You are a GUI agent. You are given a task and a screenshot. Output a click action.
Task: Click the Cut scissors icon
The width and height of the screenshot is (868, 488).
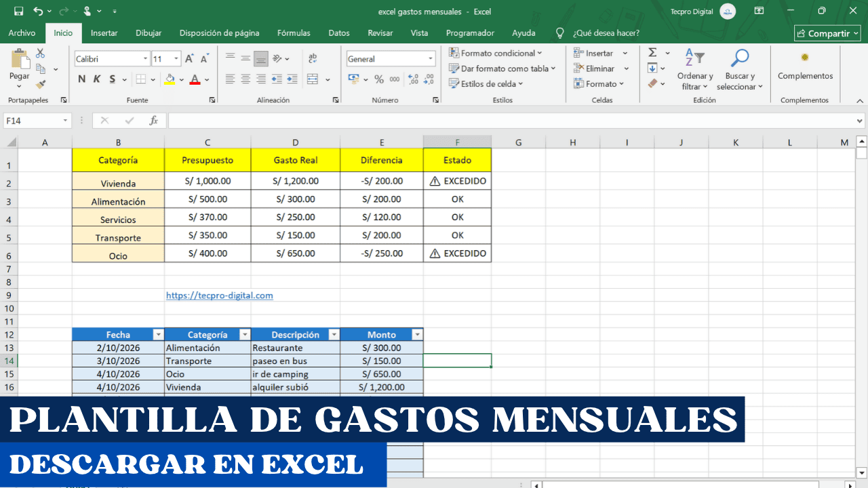(41, 53)
